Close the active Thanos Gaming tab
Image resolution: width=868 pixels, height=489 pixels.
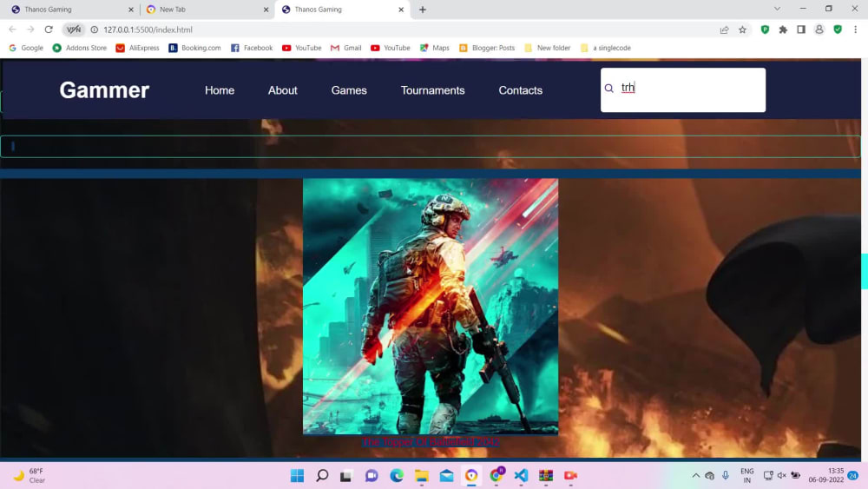pyautogui.click(x=401, y=10)
